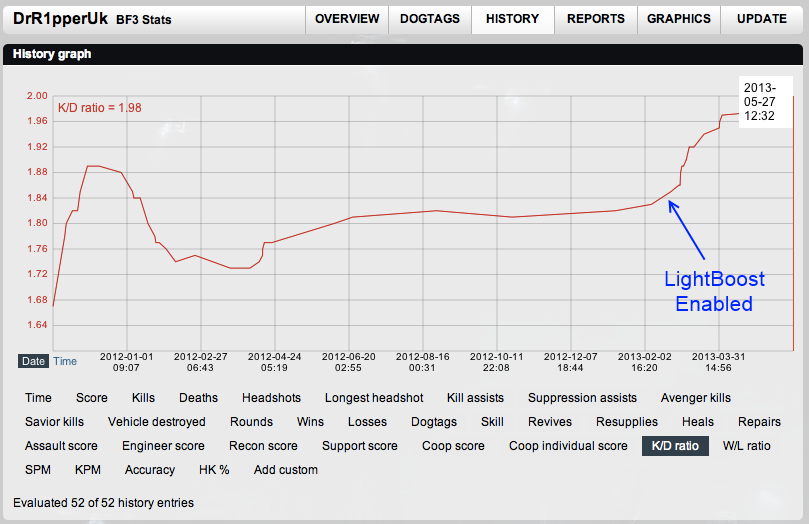Click the DrR1pperUk player name
Viewport: 809px width, 524px height.
(60, 19)
